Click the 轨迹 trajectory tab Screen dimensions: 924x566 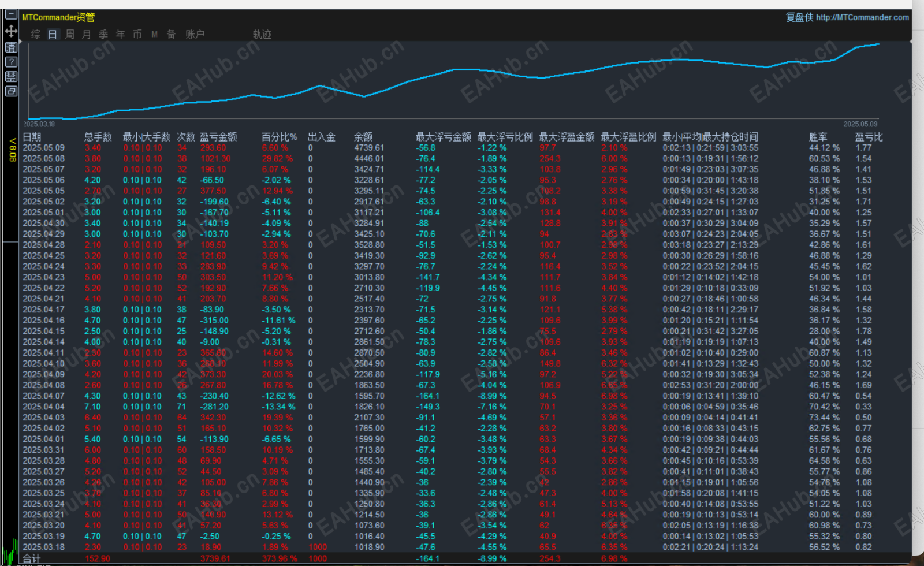tap(262, 35)
